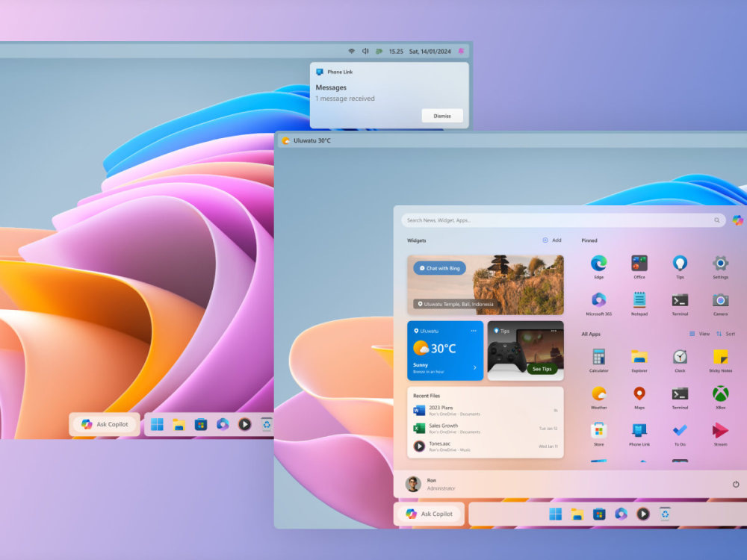The image size is (747, 560).
Task: Open the Sort options for All Apps
Action: 725,334
